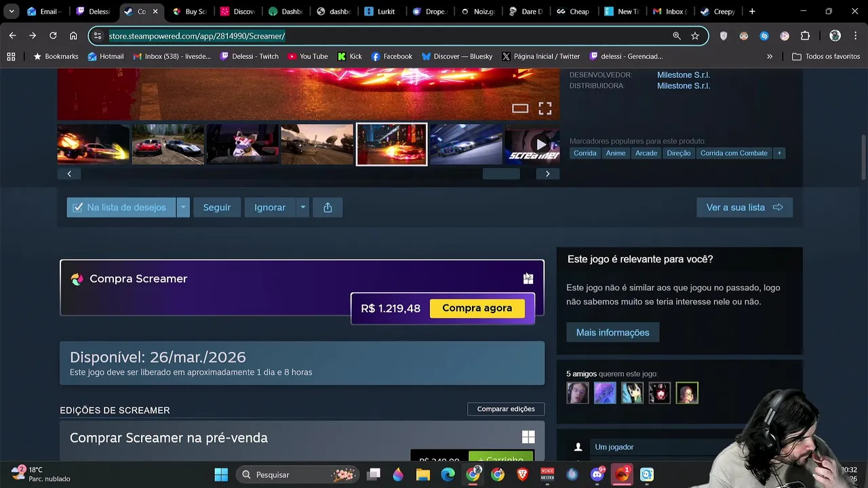Switch media viewer to theater mode
868x488 pixels.
coord(520,108)
